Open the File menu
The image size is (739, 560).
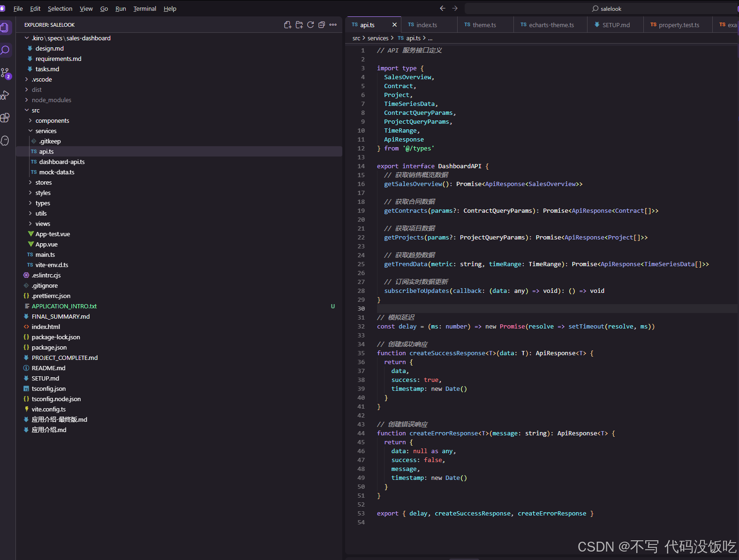(x=18, y=8)
